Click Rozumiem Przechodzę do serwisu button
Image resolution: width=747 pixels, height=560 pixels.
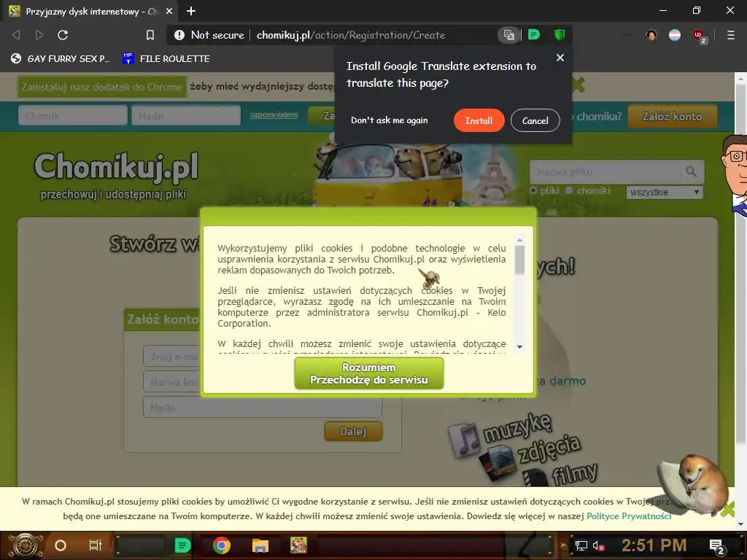pos(368,373)
